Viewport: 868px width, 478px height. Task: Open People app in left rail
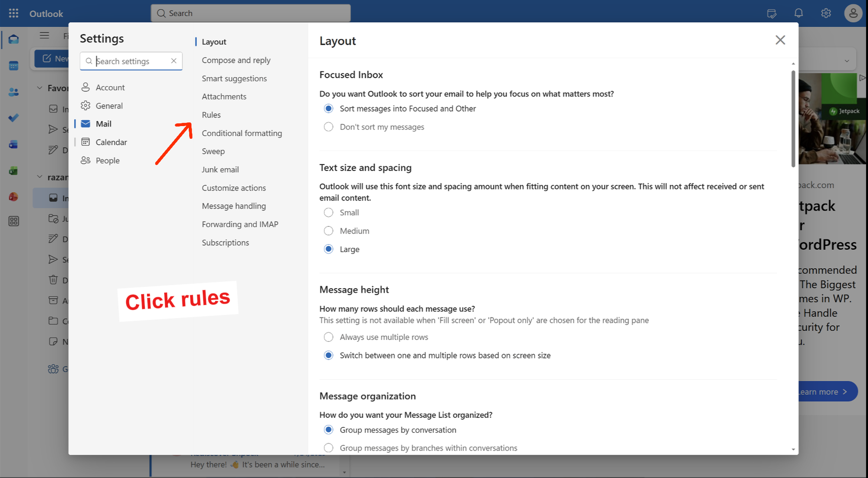click(14, 91)
